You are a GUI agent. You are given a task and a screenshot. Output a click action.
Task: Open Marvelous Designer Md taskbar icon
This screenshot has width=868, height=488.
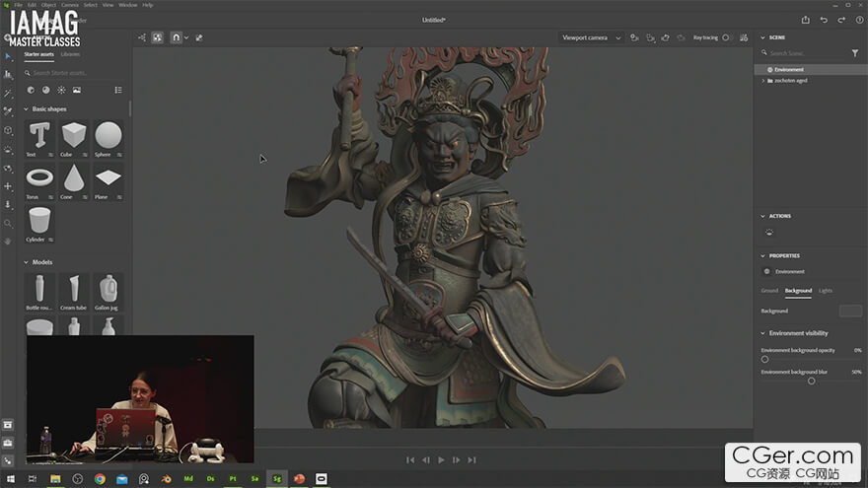pyautogui.click(x=188, y=478)
